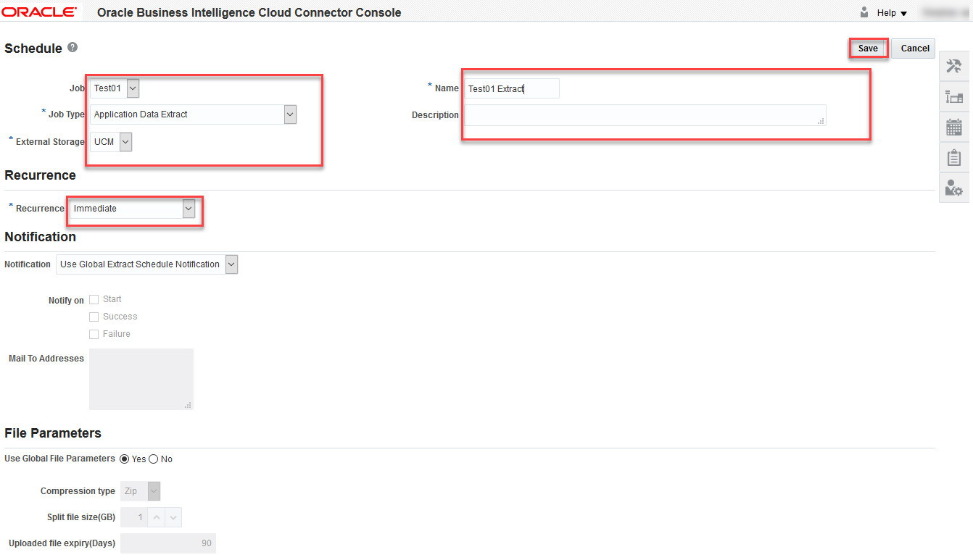Image resolution: width=973 pixels, height=560 pixels.
Task: Select No for Use Global File Parameters
Action: (x=154, y=459)
